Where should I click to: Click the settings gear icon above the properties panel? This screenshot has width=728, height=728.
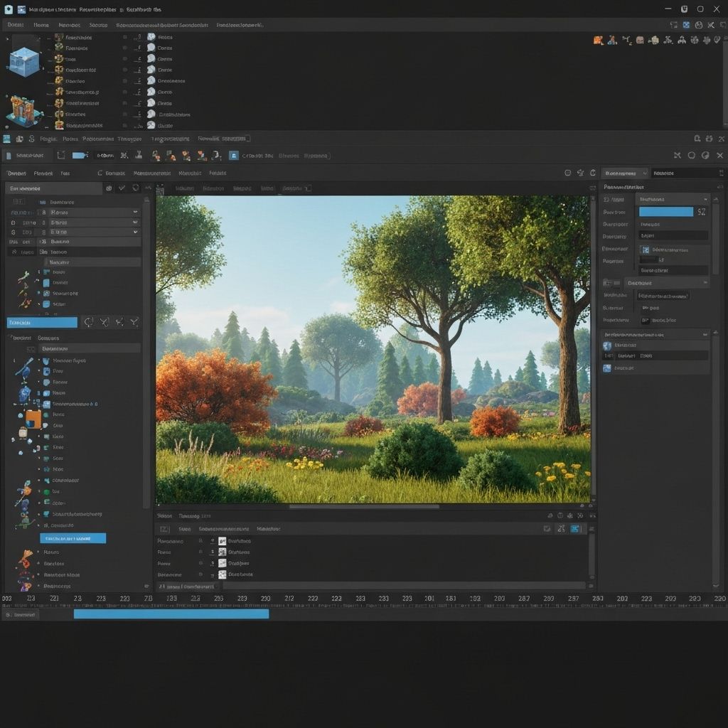click(719, 172)
